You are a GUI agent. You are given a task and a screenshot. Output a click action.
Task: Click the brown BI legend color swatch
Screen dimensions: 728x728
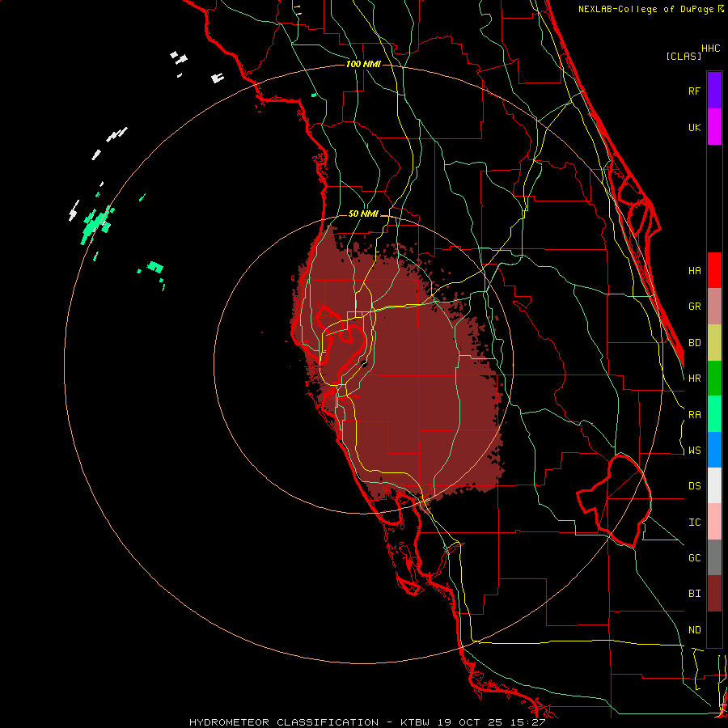(714, 594)
